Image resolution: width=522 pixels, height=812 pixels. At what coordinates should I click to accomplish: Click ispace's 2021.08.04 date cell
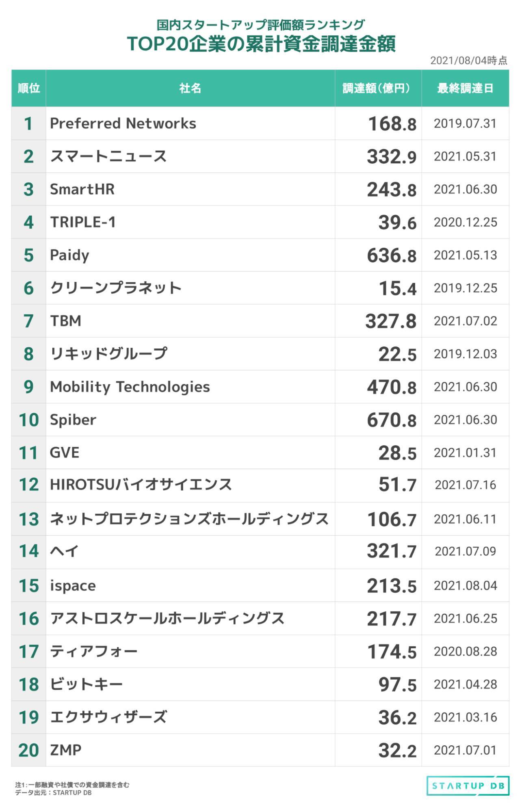point(465,586)
